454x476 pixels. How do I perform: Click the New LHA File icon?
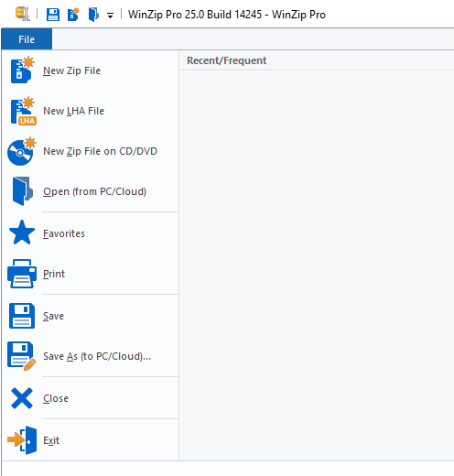[23, 111]
